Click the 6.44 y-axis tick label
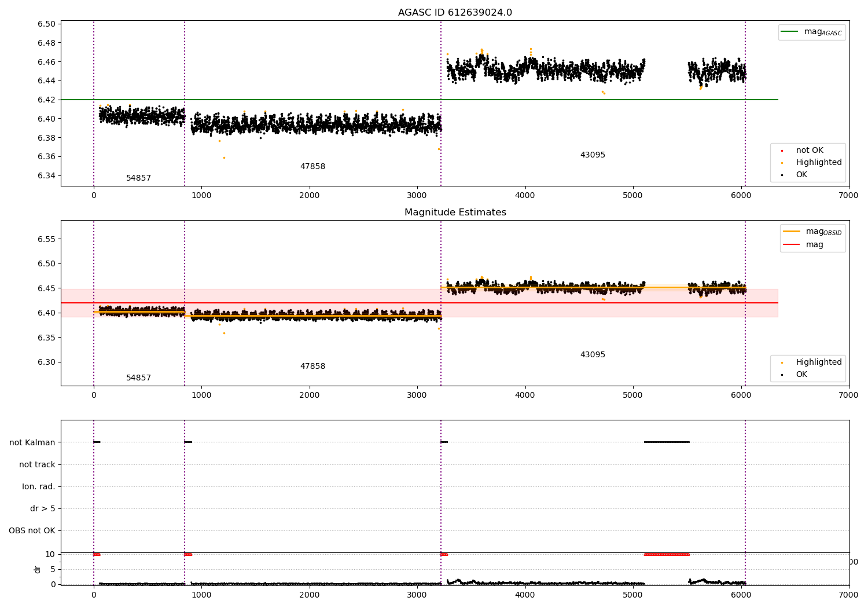Screen dimensions: 868x608 [46, 81]
